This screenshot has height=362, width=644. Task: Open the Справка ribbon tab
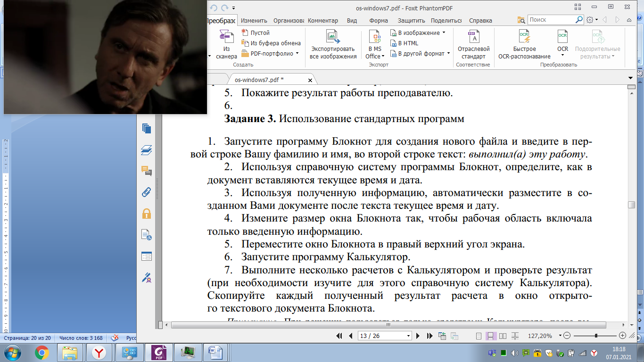[x=480, y=20]
